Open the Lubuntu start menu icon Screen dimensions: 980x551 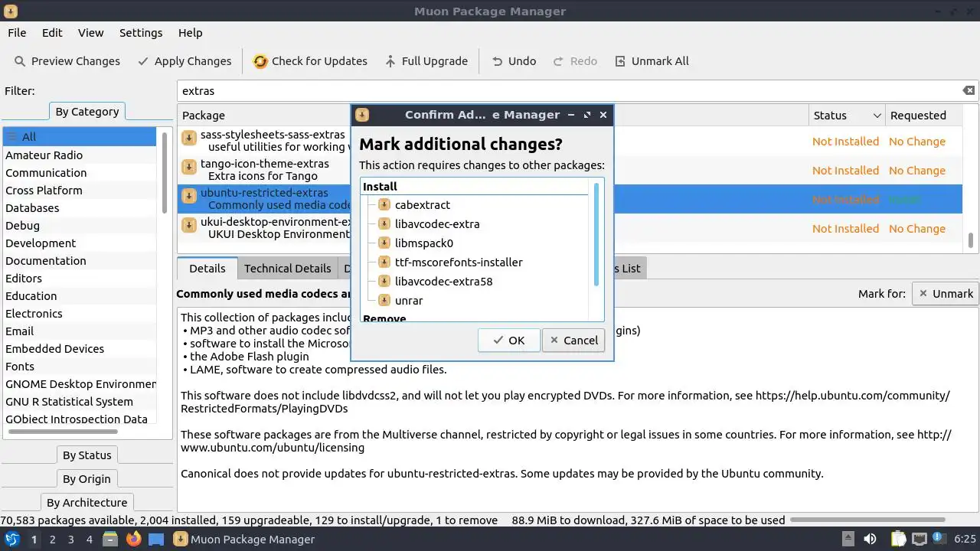11,540
